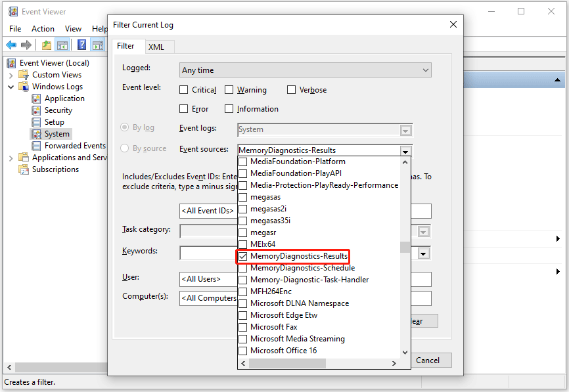Open a saved log via the toolbar icon
The width and height of the screenshot is (569, 392).
point(47,45)
